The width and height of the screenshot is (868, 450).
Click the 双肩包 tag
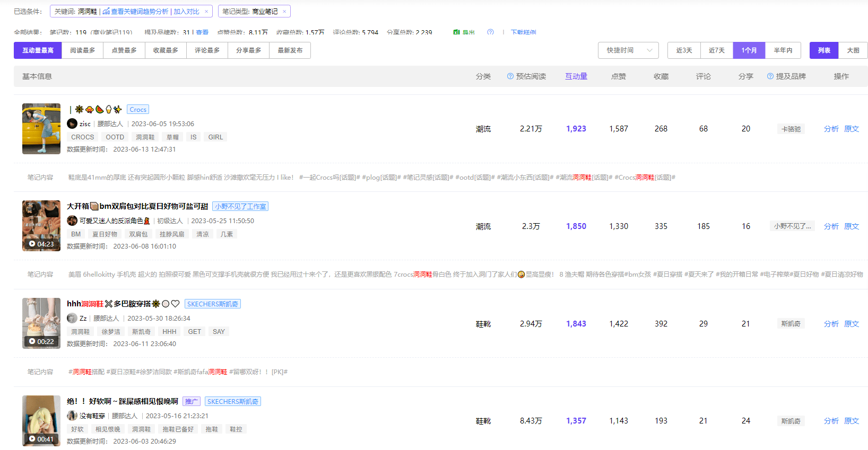point(138,234)
